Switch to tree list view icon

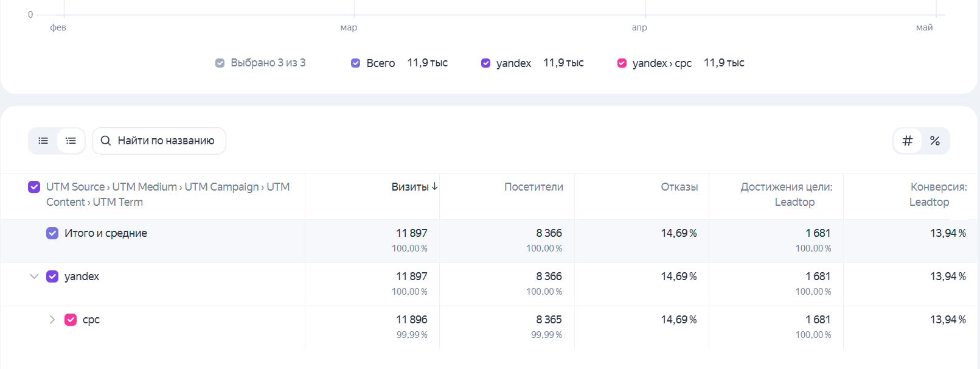coord(71,141)
